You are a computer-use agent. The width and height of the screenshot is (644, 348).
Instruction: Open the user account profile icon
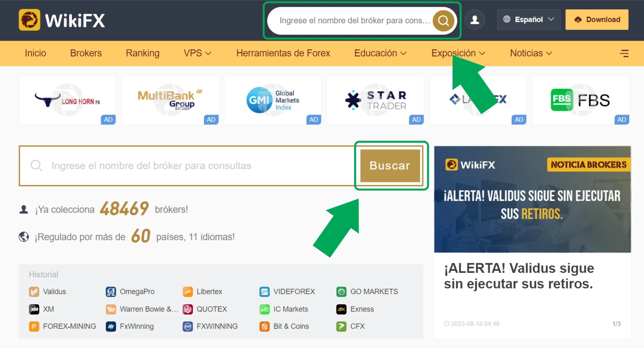pyautogui.click(x=475, y=20)
